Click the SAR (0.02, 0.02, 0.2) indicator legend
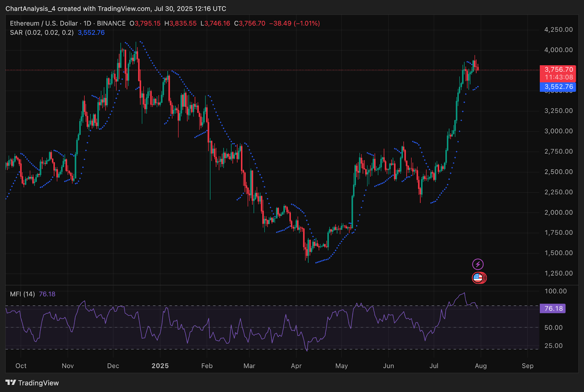Viewport: 584px width, 392px height. coord(42,32)
